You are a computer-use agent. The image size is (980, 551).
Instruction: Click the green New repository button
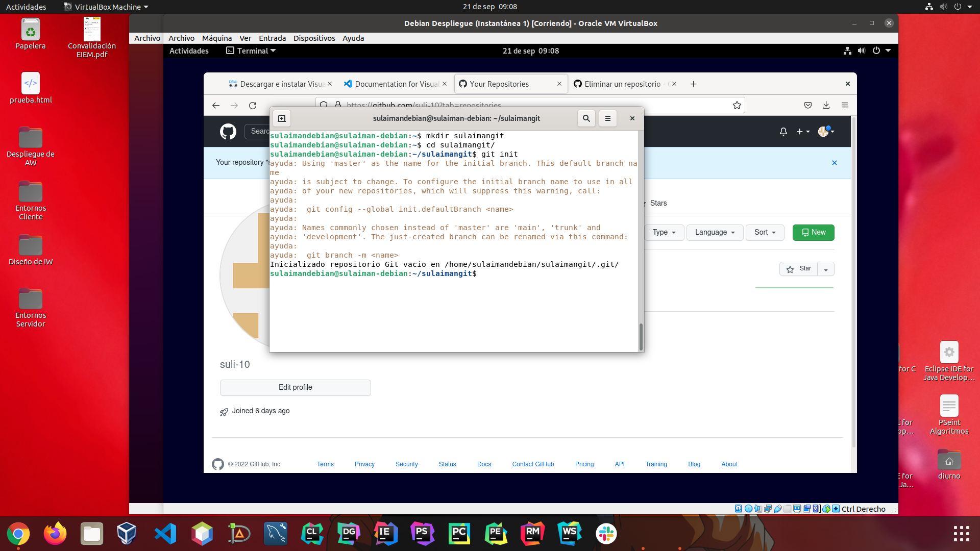[x=813, y=232]
